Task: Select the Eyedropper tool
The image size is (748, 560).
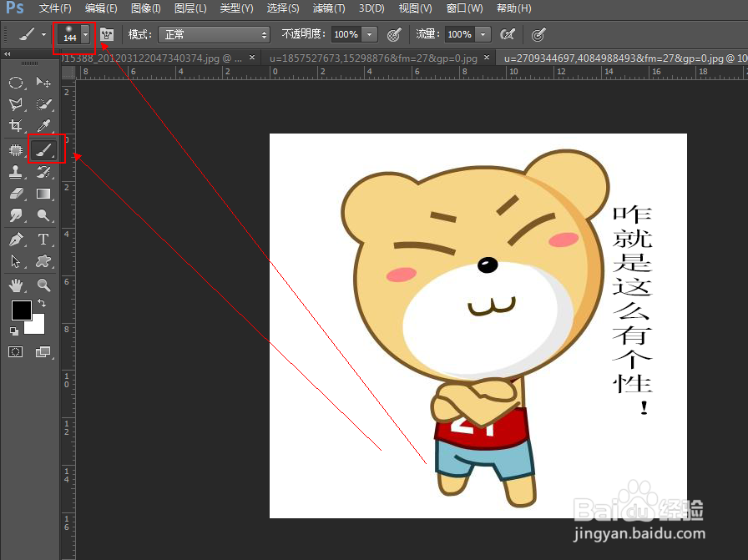Action: [43, 125]
